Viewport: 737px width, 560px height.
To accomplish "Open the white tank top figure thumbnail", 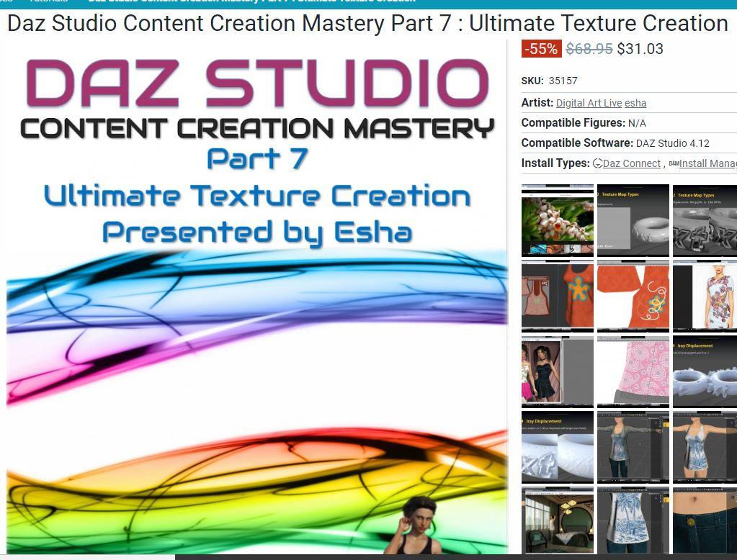I will coord(705,447).
